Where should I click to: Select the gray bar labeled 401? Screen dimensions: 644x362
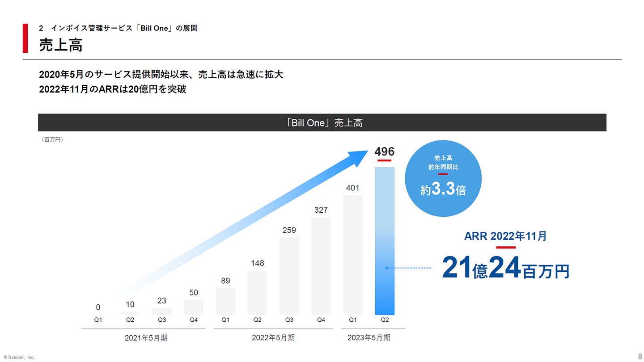353,255
